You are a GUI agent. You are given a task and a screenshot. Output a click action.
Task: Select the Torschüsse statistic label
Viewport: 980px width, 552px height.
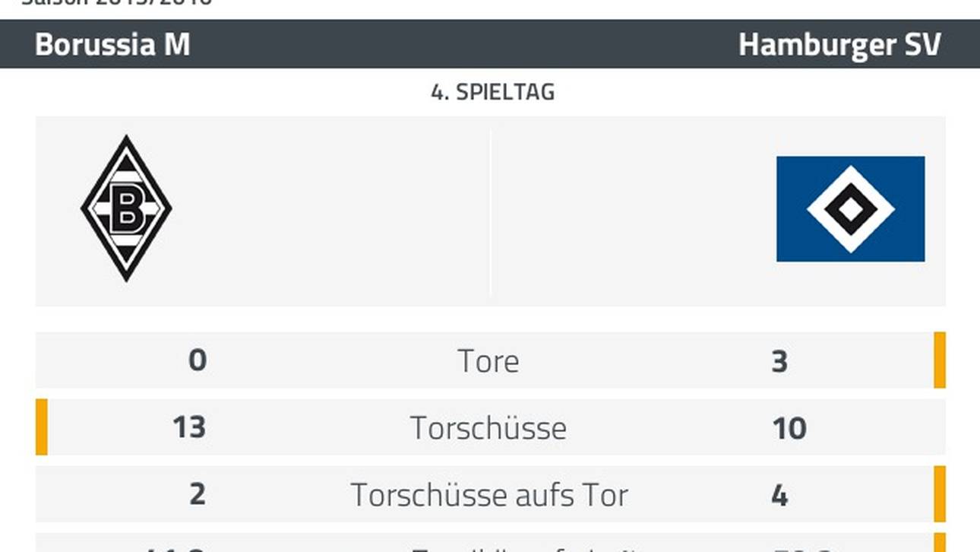point(488,428)
